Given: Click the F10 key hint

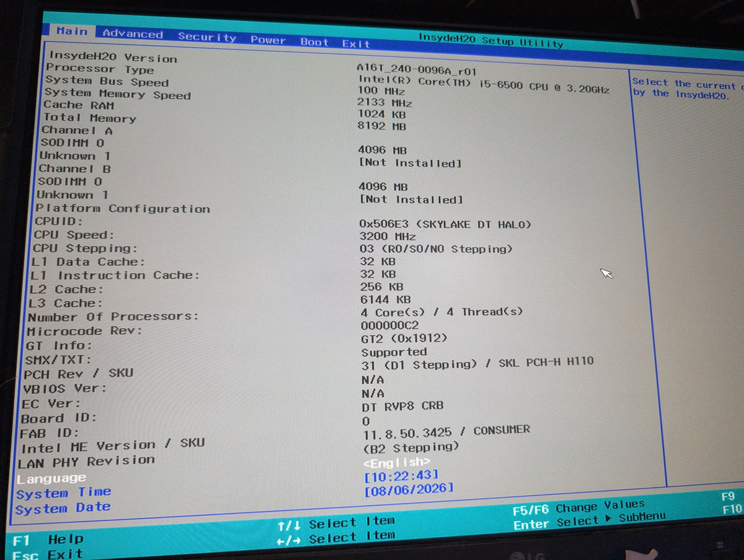Looking at the screenshot, I should [x=732, y=509].
